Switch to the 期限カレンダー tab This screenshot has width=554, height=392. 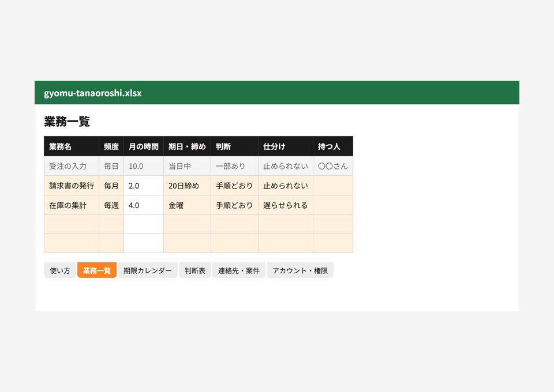[147, 270]
